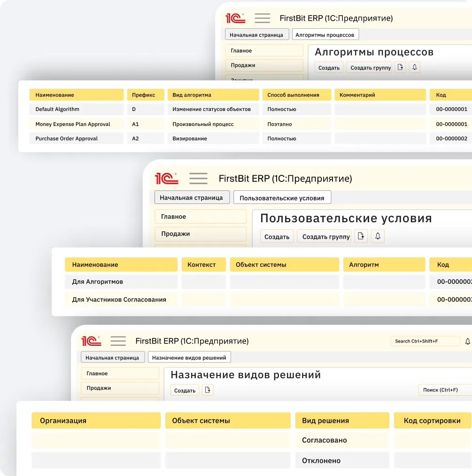Viewport: 472px width, 476px height.
Task: Open hamburger menu in Пользовательские условия window
Action: pyautogui.click(x=198, y=179)
